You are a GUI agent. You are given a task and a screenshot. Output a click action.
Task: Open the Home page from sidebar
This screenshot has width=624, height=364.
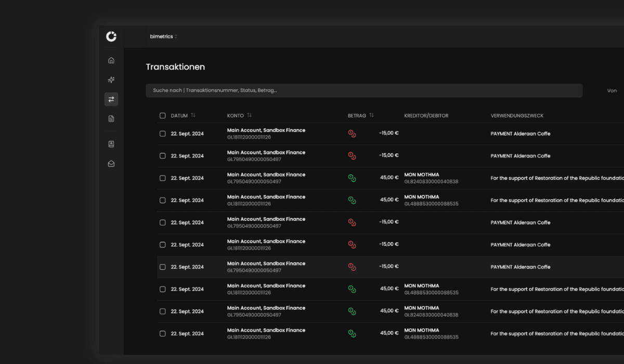111,60
